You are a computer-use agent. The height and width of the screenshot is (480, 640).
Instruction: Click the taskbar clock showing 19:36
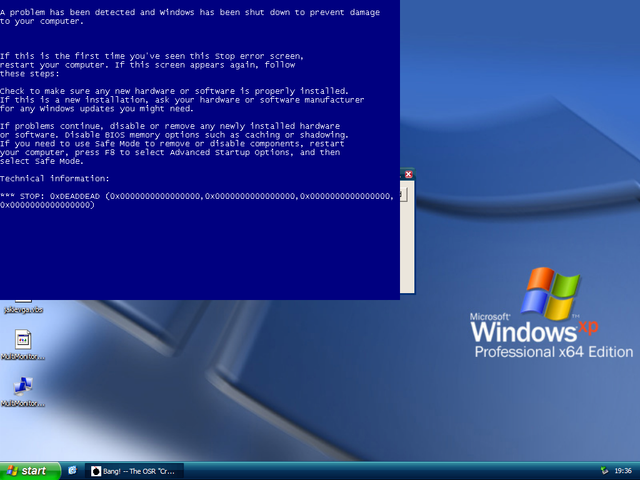point(623,471)
